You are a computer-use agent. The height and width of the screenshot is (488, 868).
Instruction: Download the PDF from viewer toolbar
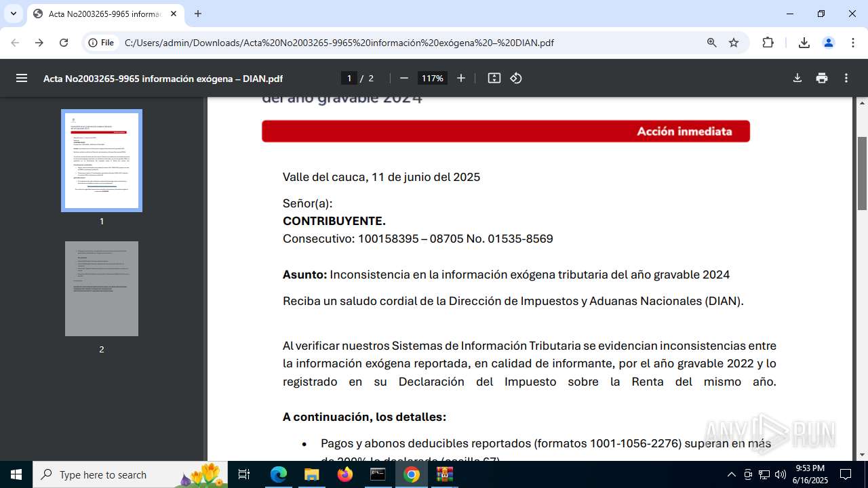(797, 78)
